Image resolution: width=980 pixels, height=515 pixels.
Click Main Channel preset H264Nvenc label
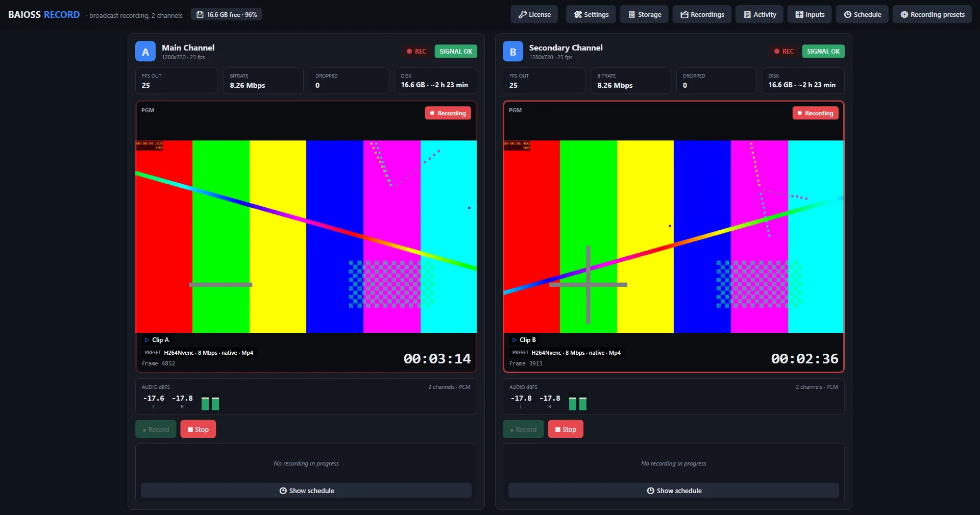[x=199, y=353]
